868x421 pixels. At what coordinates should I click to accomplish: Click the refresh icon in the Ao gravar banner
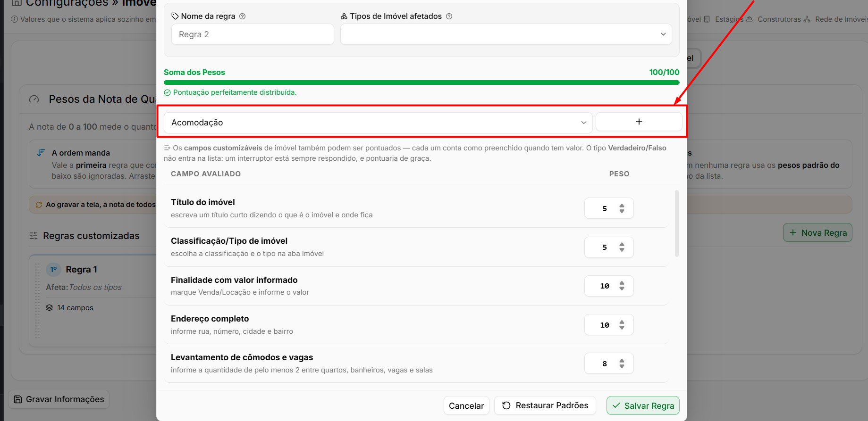pyautogui.click(x=39, y=205)
